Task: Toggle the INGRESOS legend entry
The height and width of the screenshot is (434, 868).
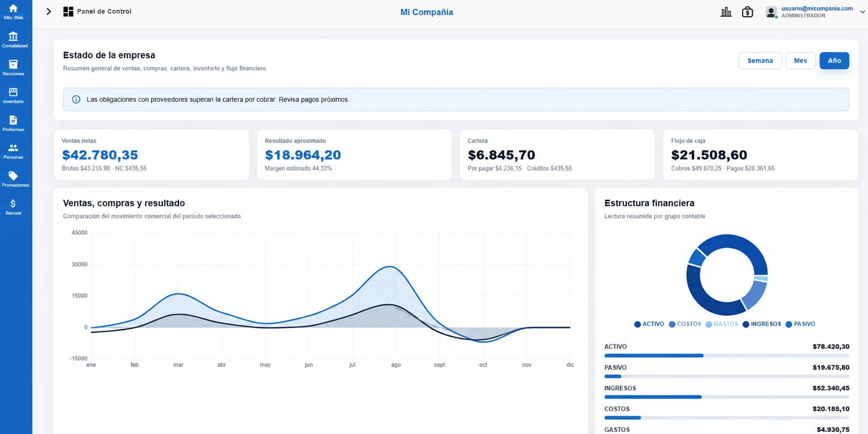Action: pyautogui.click(x=762, y=324)
